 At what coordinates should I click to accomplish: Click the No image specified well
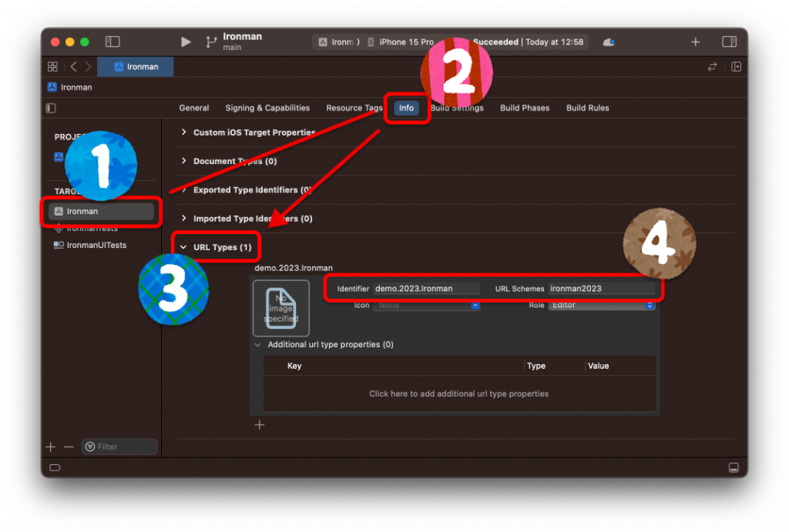click(280, 308)
